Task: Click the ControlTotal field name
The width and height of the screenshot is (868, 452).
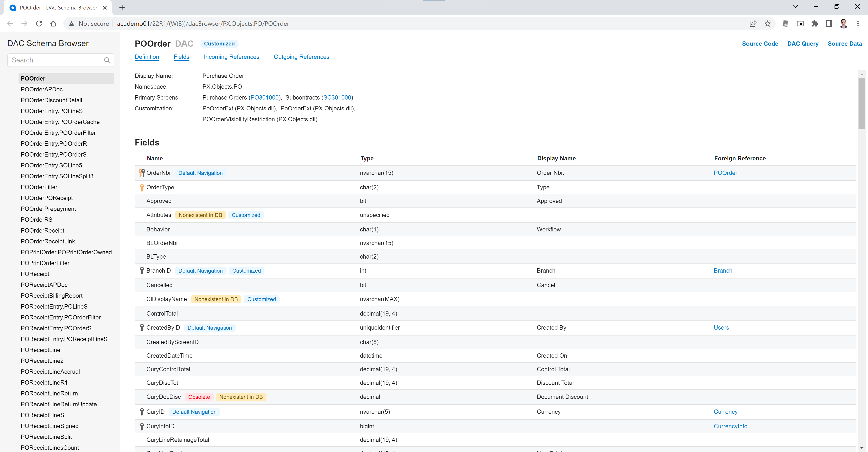Action: tap(162, 313)
